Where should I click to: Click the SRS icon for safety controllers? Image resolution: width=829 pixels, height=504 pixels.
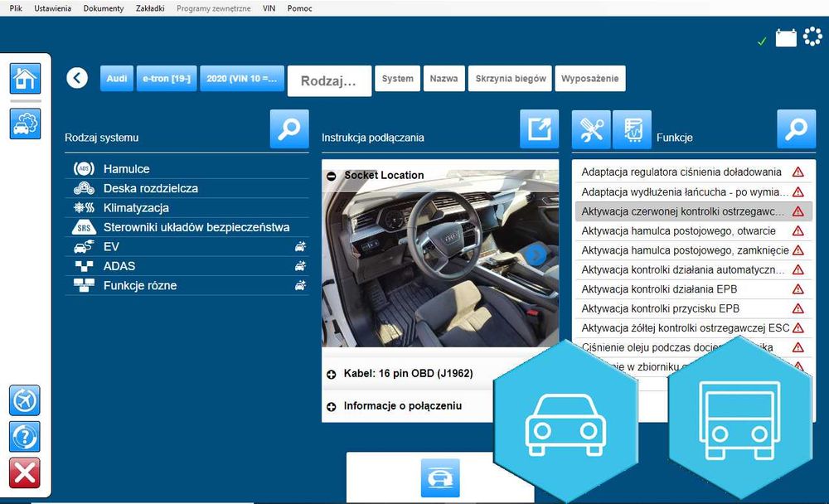coord(84,227)
